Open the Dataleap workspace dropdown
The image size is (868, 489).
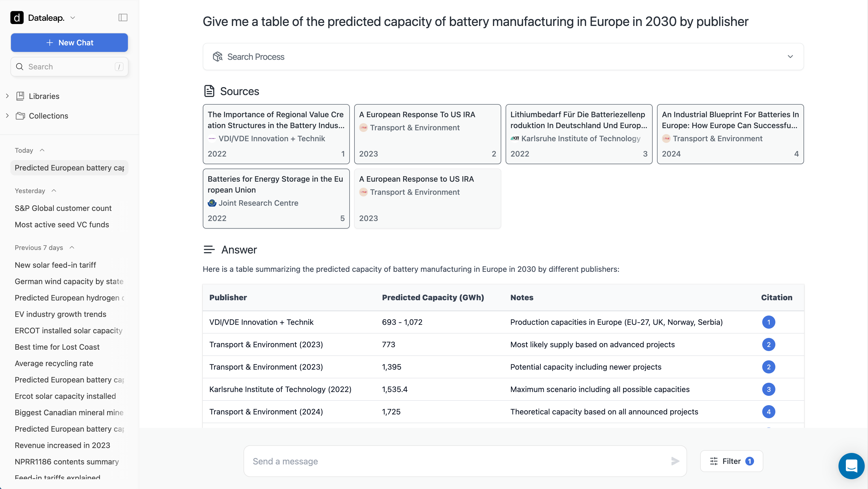pyautogui.click(x=73, y=17)
